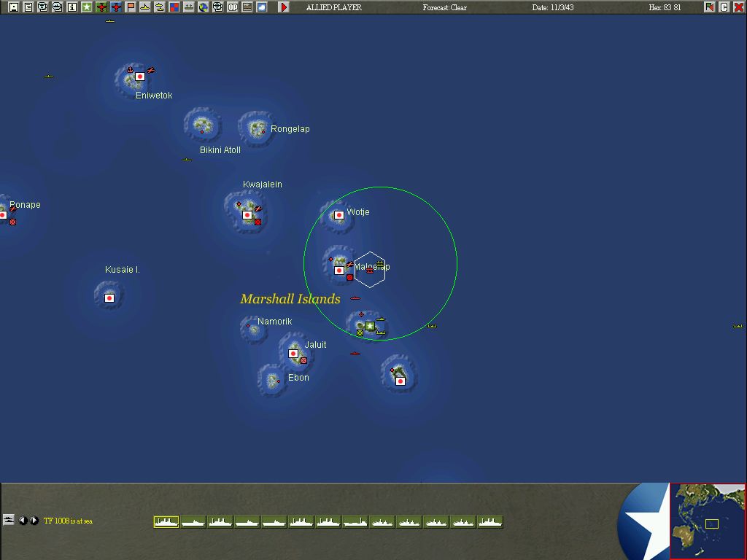Click the red X exit icon
The height and width of the screenshot is (560, 747).
(739, 7)
